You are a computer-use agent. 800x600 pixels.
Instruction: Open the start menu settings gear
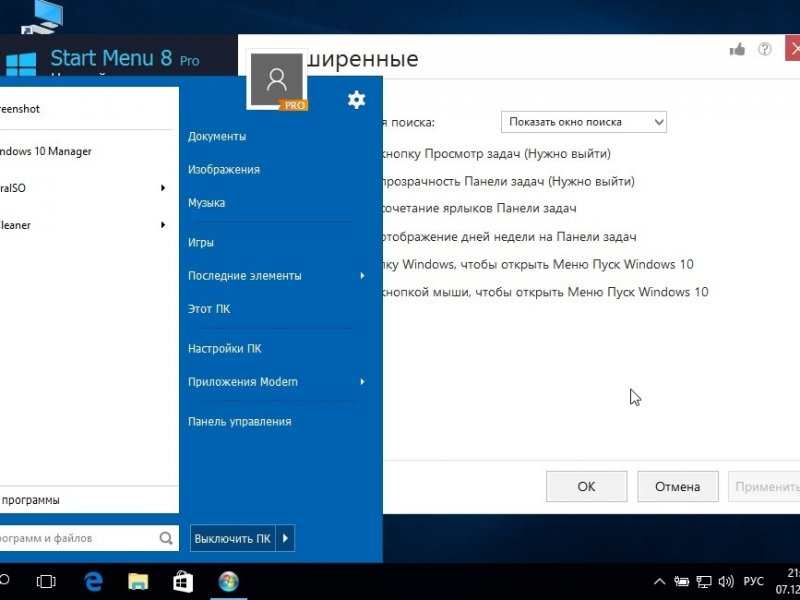356,99
